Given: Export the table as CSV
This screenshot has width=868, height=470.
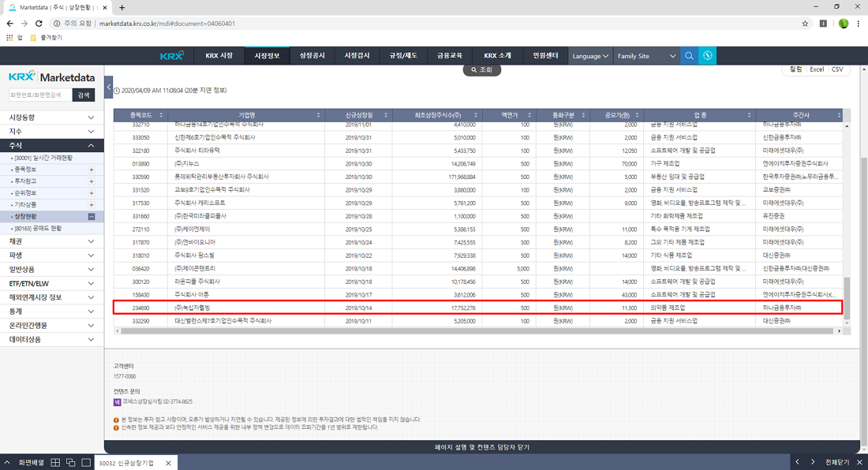Looking at the screenshot, I should pos(837,69).
